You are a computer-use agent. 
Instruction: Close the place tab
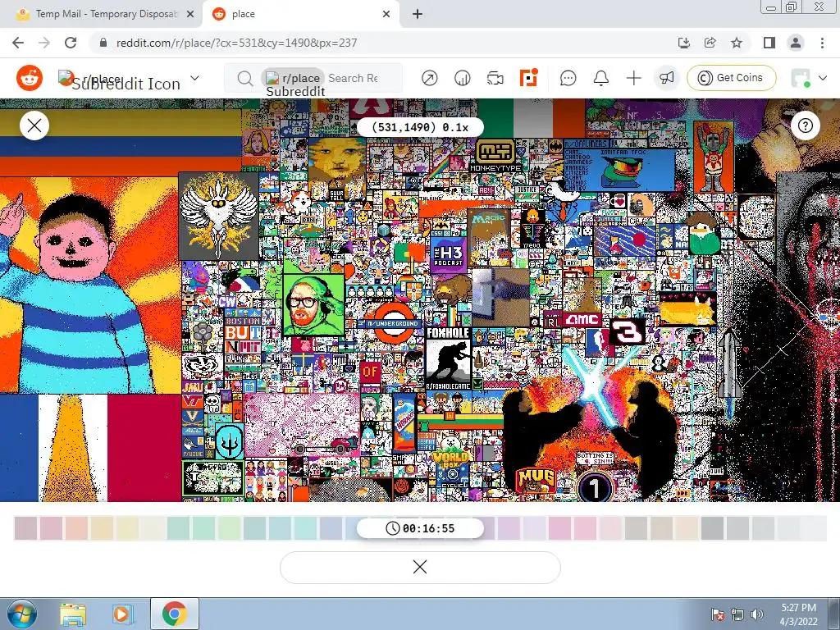click(386, 14)
